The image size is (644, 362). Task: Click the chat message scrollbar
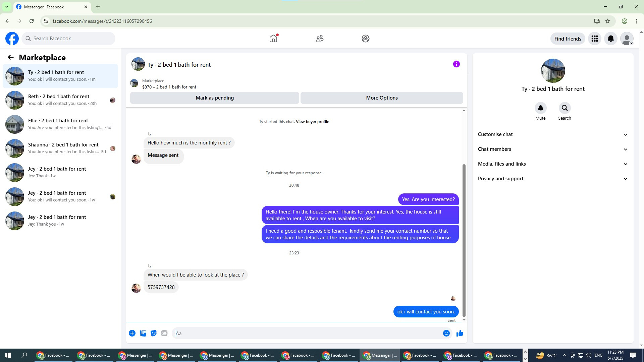[464, 240]
